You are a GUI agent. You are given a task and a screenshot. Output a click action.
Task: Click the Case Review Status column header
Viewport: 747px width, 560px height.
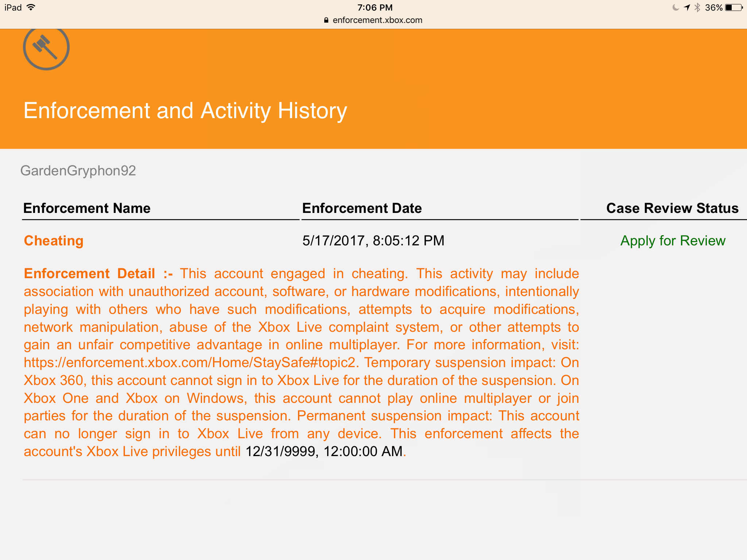672,208
